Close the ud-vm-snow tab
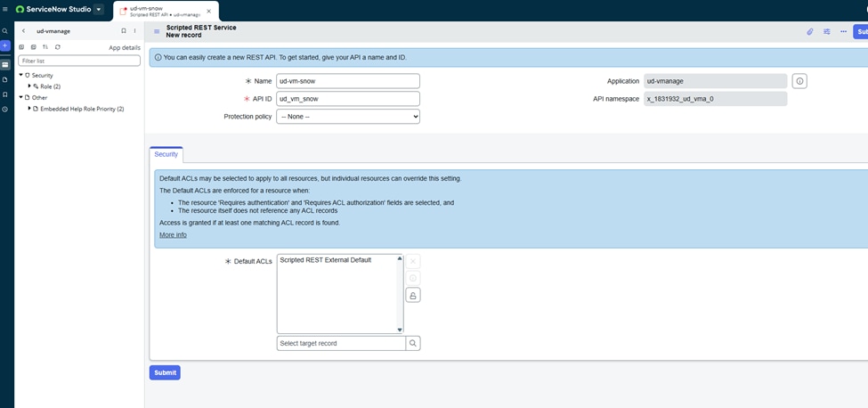 tap(208, 11)
